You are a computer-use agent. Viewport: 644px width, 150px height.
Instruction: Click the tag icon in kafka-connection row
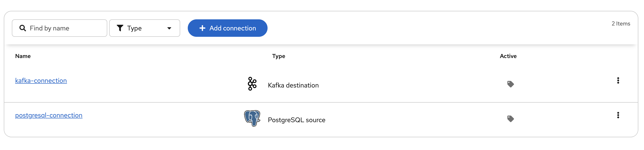pos(510,84)
